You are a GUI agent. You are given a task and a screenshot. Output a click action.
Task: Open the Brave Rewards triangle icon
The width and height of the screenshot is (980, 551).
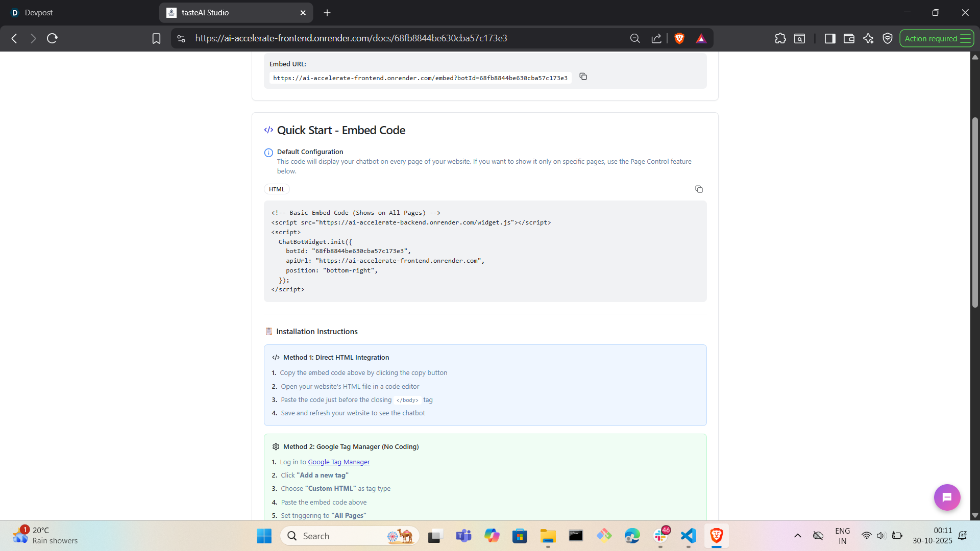coord(701,38)
